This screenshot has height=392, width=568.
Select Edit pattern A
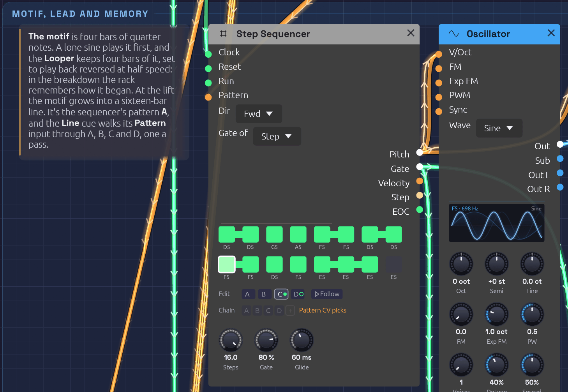tap(248, 294)
